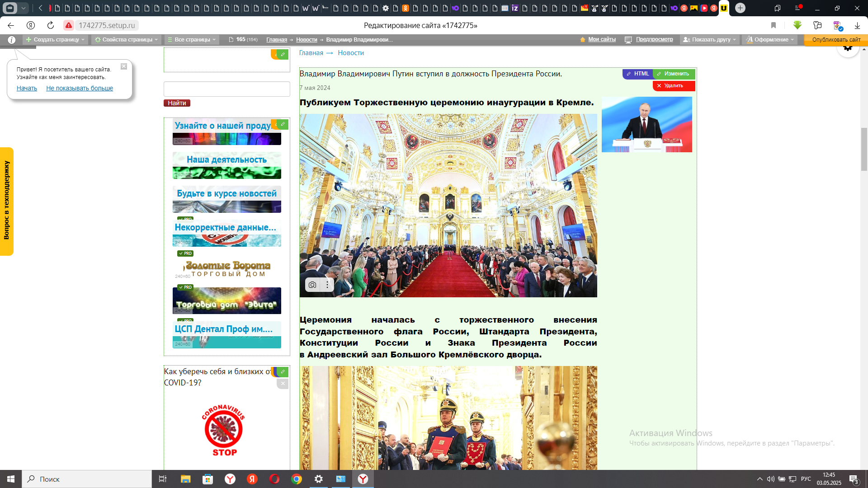Viewport: 868px width, 488px height.
Task: Click Новости in the toolbar breadcrumb
Action: coord(307,40)
